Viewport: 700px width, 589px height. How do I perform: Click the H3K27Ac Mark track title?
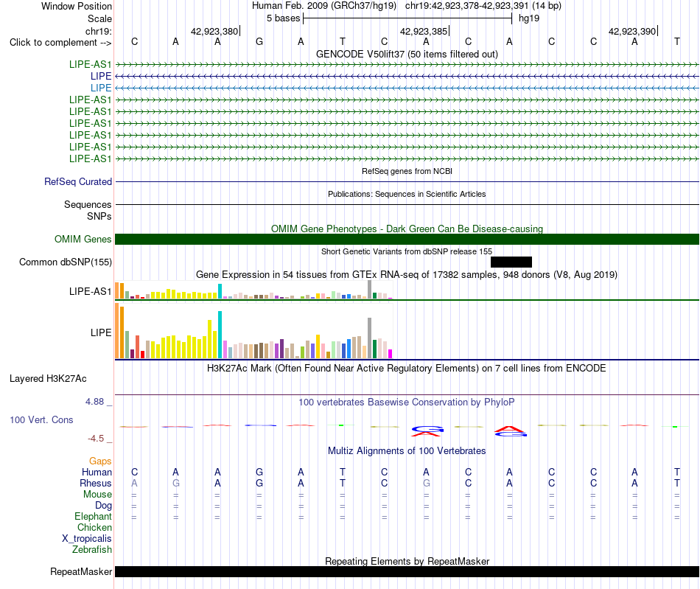tap(407, 369)
